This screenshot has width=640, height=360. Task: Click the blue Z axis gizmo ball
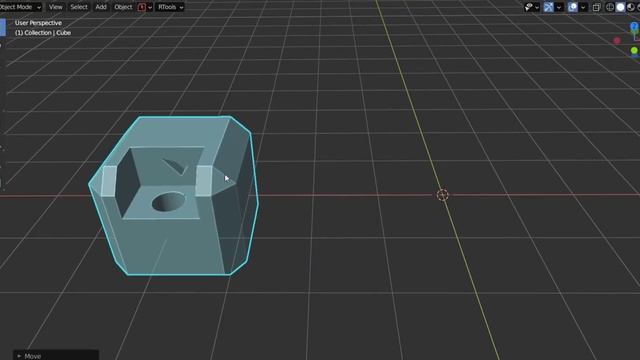pos(634,27)
